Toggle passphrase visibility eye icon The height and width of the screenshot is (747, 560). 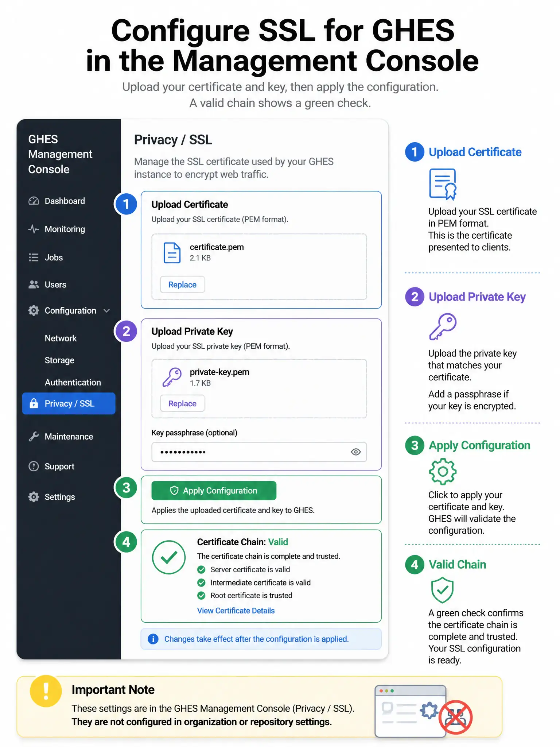[356, 452]
